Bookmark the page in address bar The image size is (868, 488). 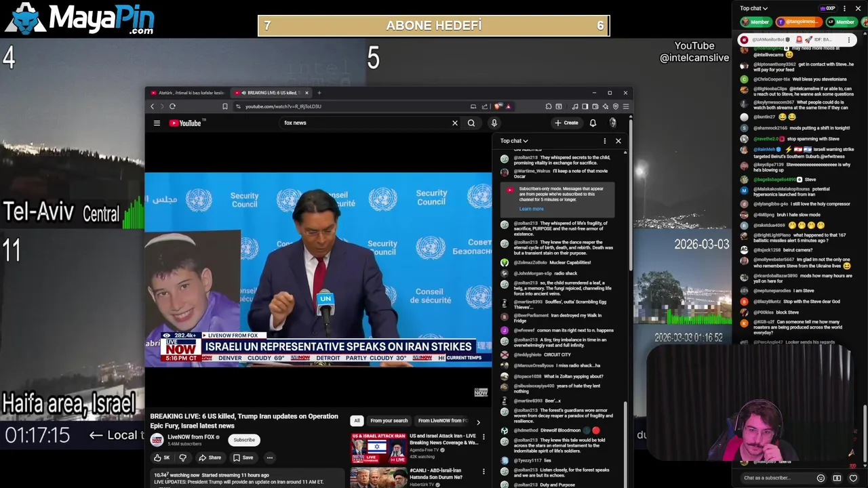click(225, 106)
